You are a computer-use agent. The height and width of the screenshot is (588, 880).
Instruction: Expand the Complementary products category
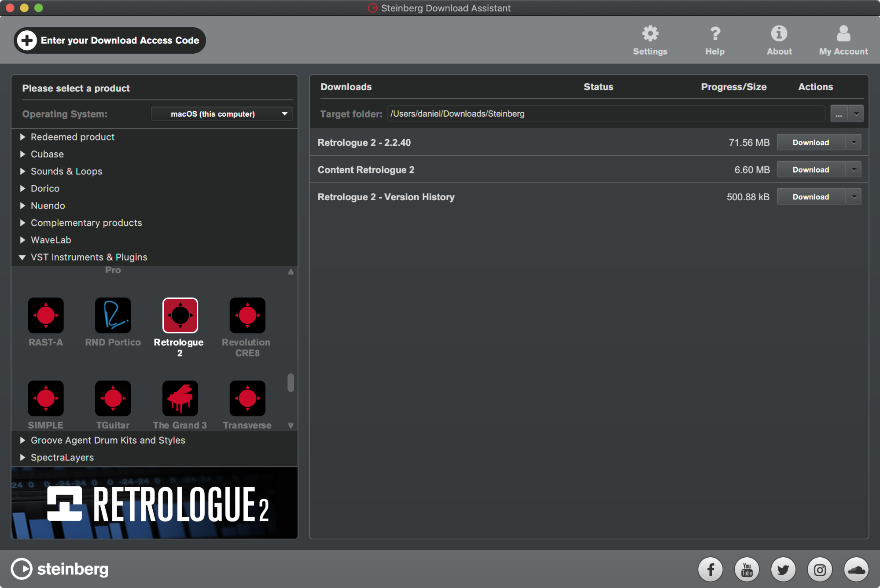pos(22,223)
